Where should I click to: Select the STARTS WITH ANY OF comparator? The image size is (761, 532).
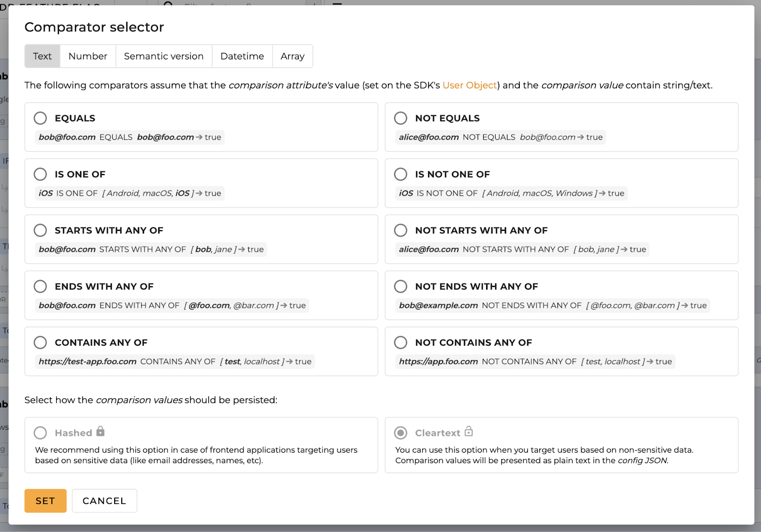pyautogui.click(x=40, y=230)
